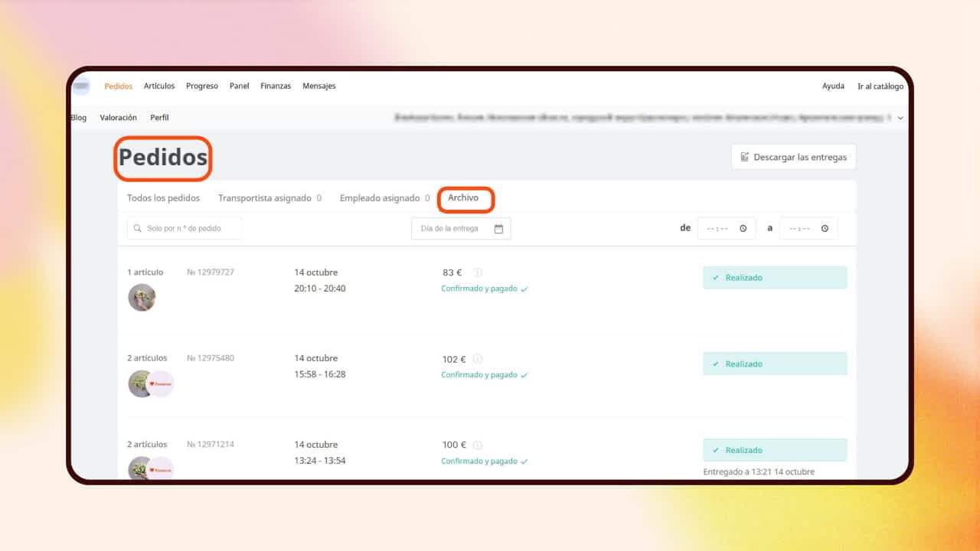Open the Archivo tab

click(463, 198)
